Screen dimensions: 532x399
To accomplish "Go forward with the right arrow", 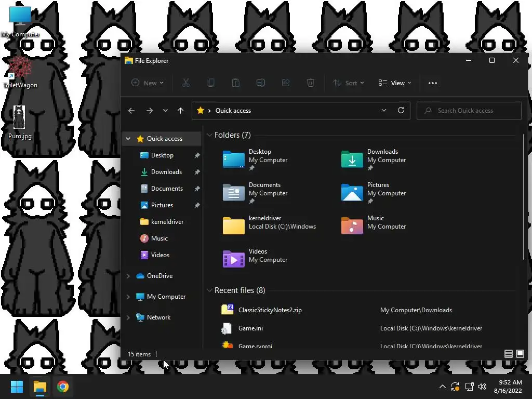I will click(149, 111).
